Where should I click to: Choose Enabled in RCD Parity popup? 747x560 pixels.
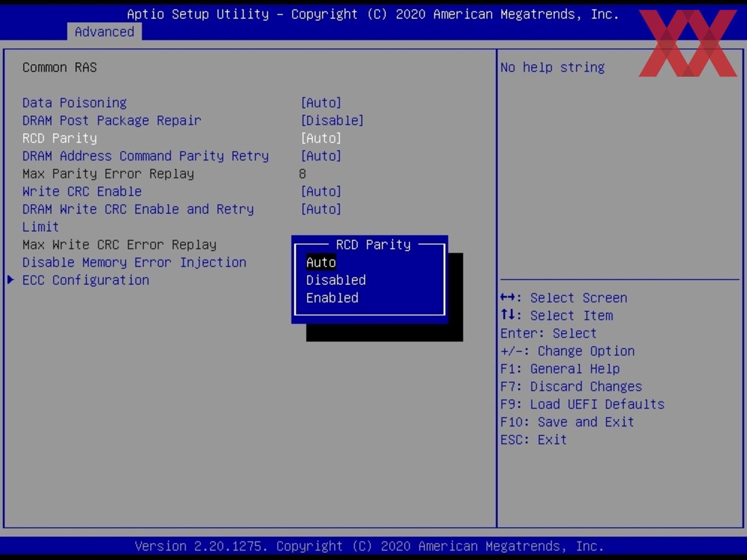(332, 298)
